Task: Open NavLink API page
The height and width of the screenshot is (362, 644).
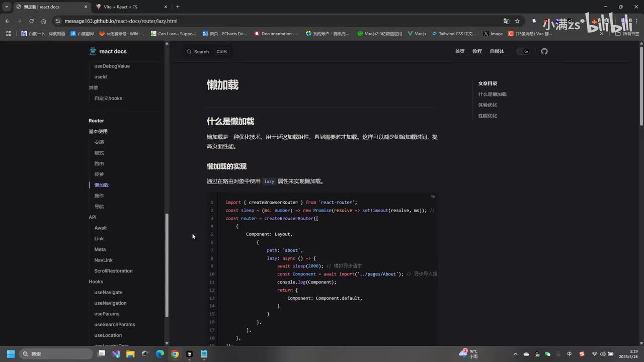Action: tap(104, 260)
